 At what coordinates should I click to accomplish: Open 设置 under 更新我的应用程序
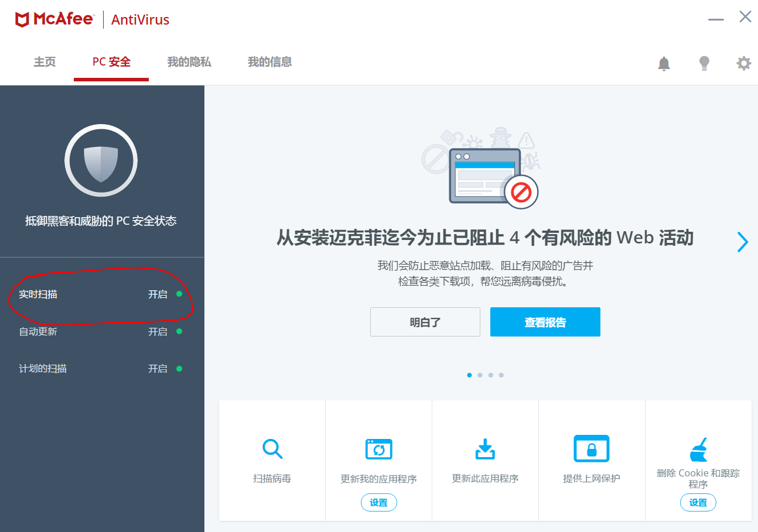coord(378,502)
